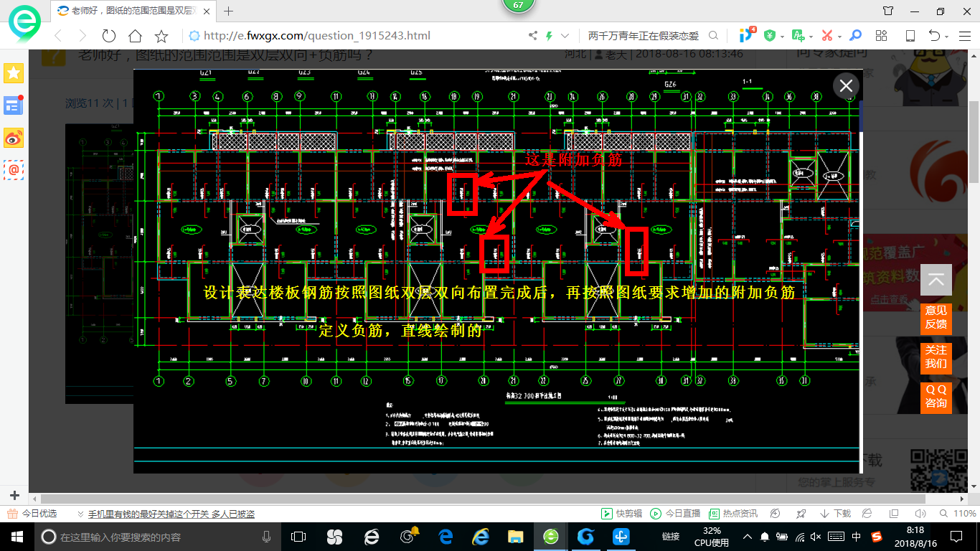Open the news headline link 手机里有钱的

[171, 514]
